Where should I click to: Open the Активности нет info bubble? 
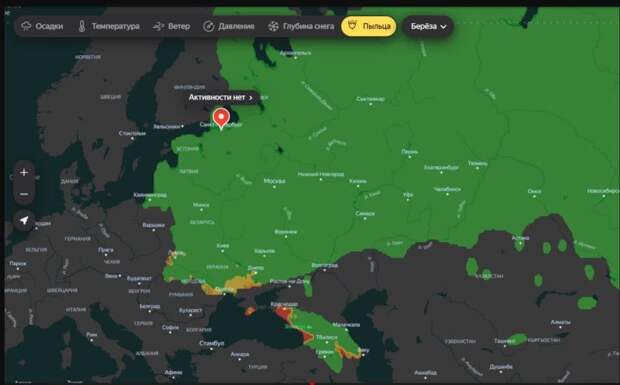click(x=222, y=97)
